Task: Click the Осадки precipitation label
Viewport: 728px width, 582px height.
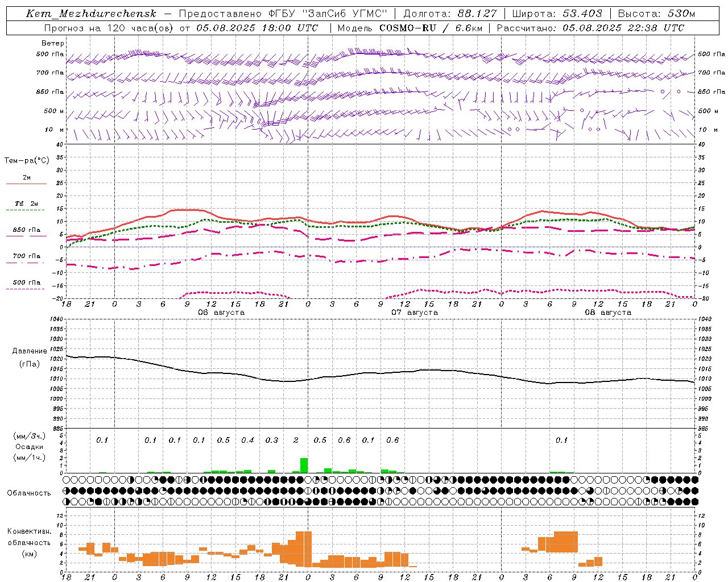Action: click(x=30, y=447)
